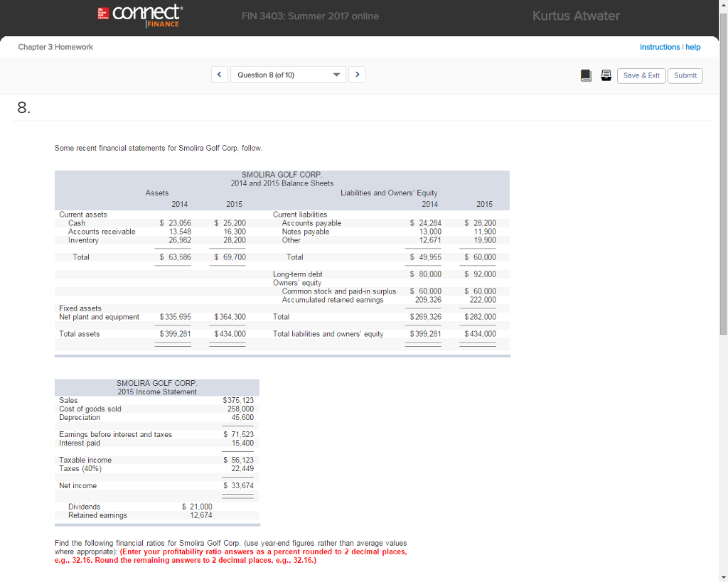Click the receivables value 13,548
Screen dimensions: 728x582
click(180, 232)
